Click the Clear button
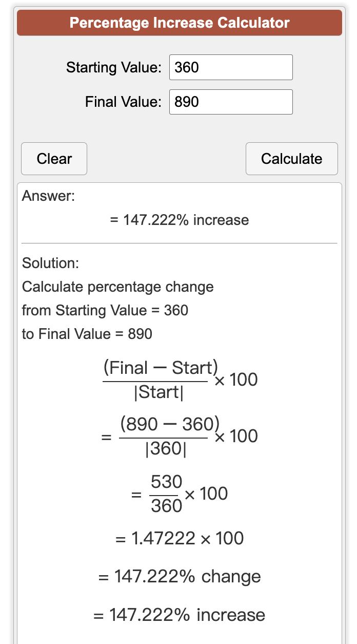The height and width of the screenshot is (644, 357). click(x=54, y=159)
